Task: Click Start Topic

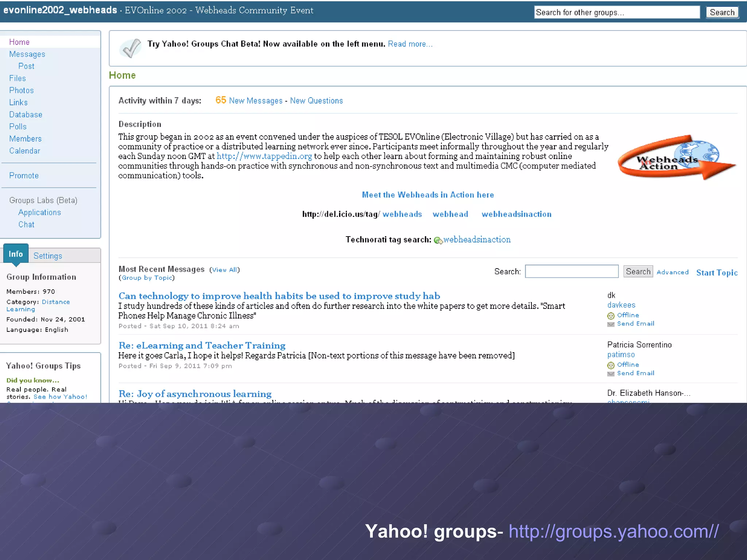Action: pos(717,273)
